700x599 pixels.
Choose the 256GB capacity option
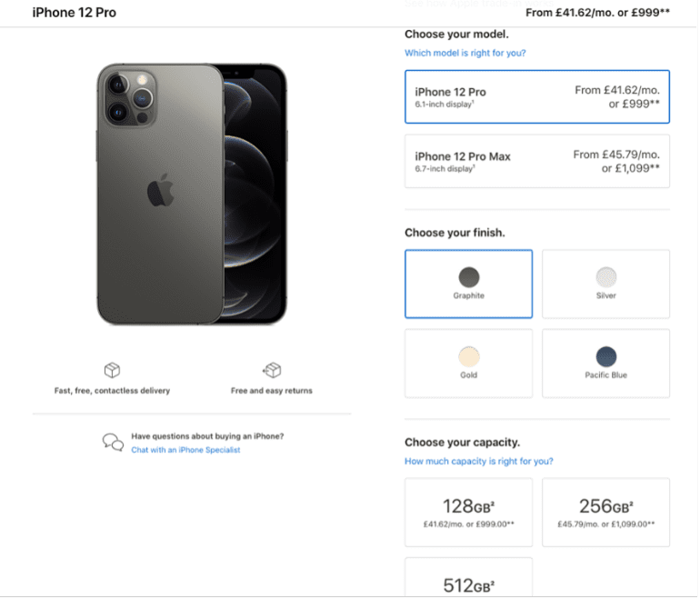click(x=605, y=513)
